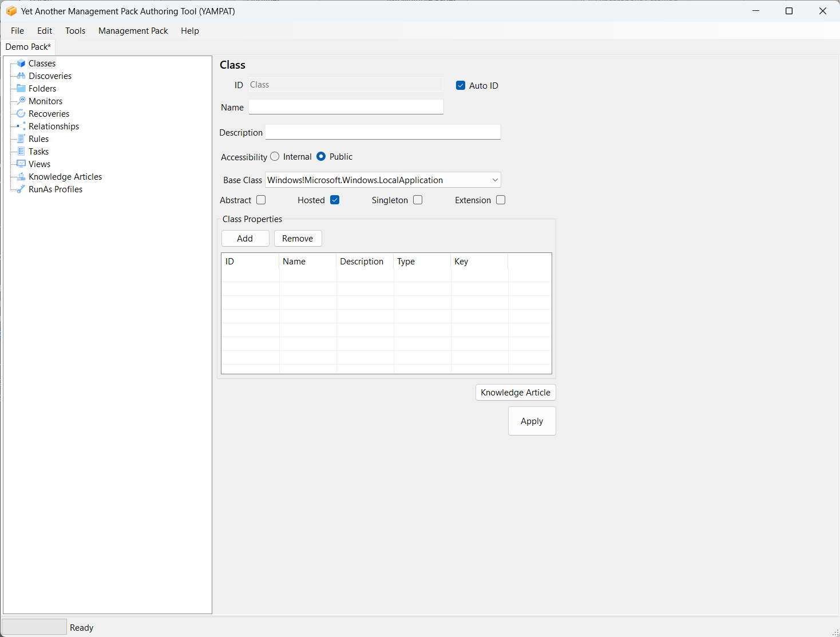Toggle the Singleton checkbox
The width and height of the screenshot is (840, 637).
pyautogui.click(x=418, y=200)
